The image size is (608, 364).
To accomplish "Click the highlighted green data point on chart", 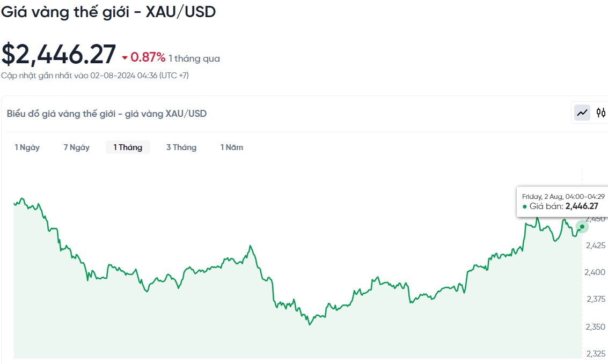I will (582, 227).
